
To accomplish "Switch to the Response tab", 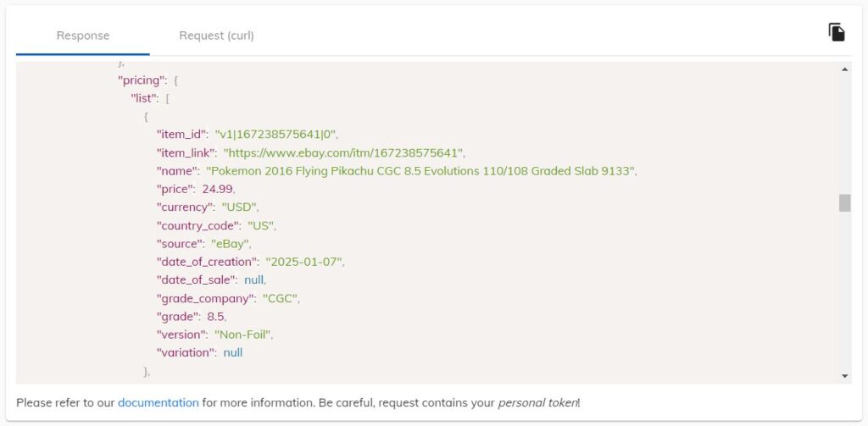I will point(83,36).
